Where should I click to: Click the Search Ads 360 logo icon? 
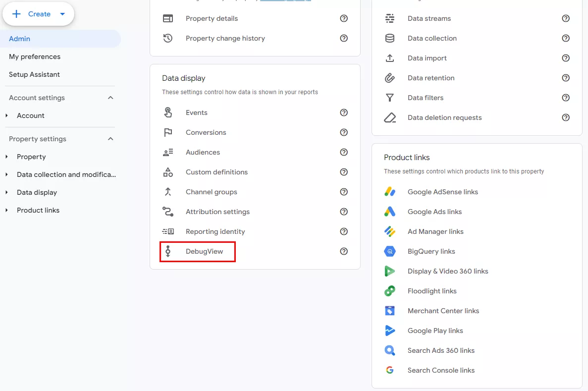[390, 350]
